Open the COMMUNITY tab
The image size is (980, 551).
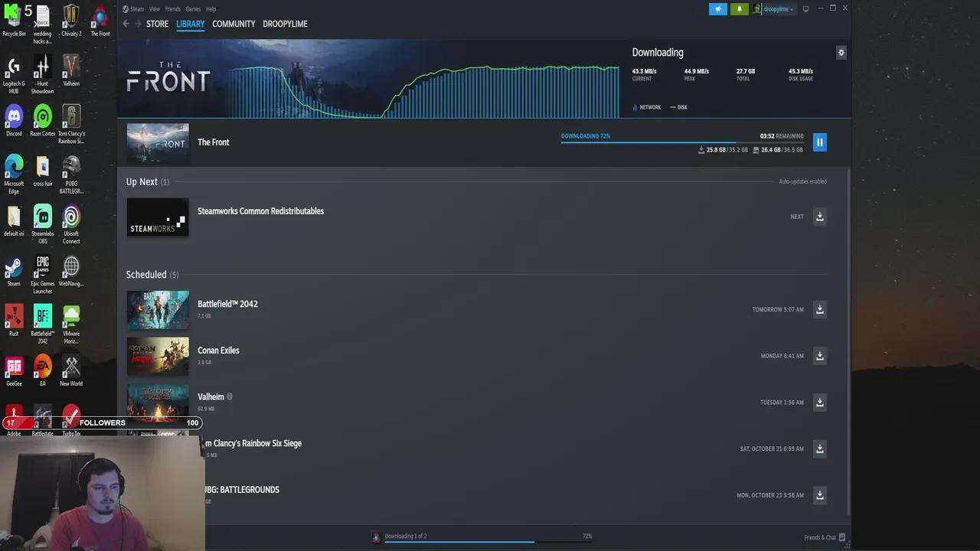pos(234,24)
